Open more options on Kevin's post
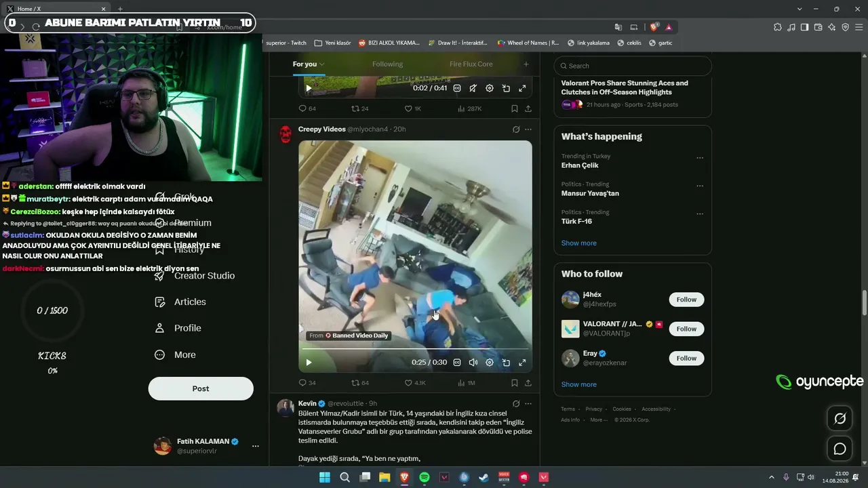 click(x=528, y=403)
